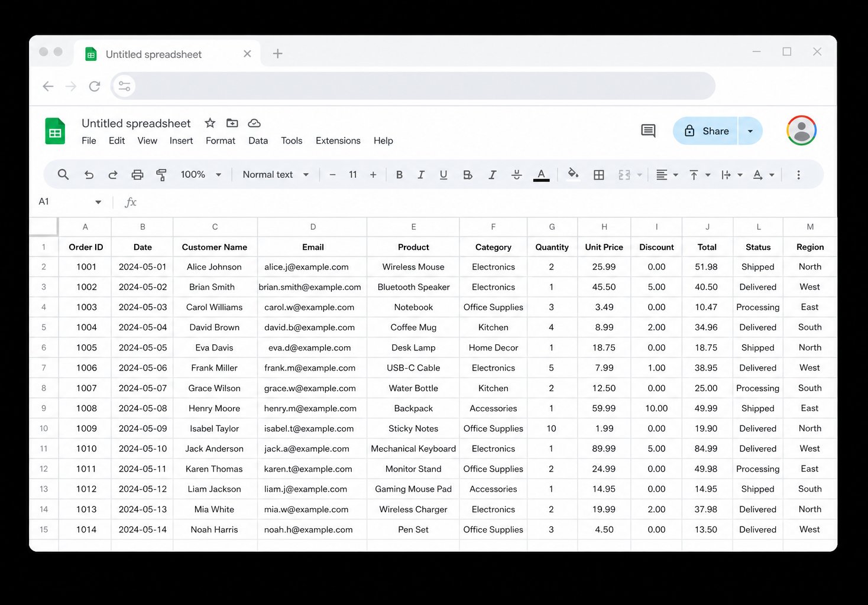Close the Untitled spreadsheet browser tab

(247, 54)
